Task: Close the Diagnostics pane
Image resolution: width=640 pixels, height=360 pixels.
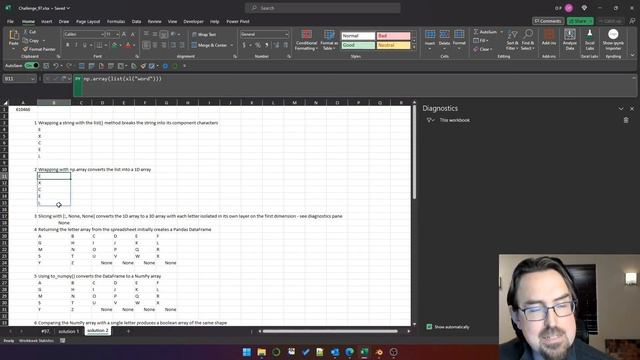Action: coord(632,109)
